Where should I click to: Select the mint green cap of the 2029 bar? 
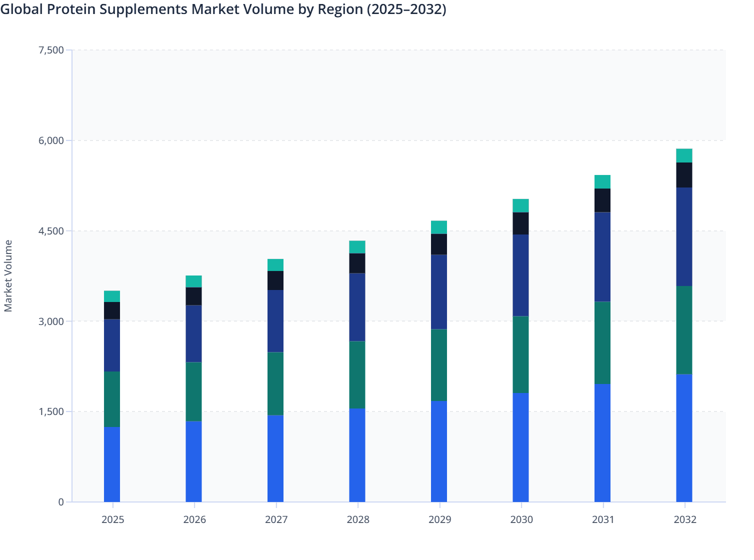click(x=440, y=227)
